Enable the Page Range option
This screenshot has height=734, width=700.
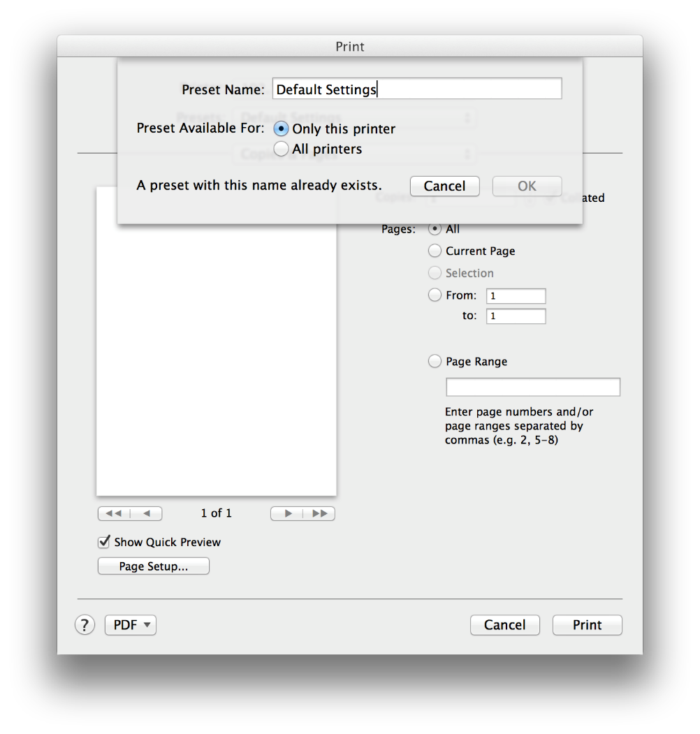point(435,361)
